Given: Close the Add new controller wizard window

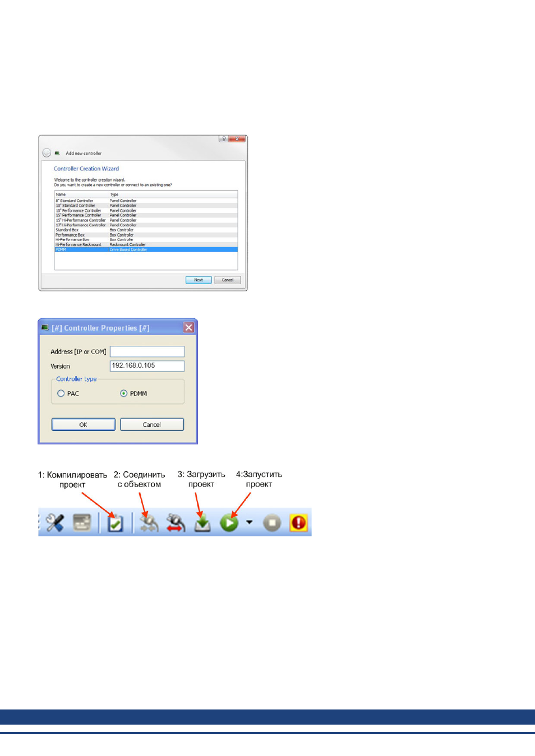Looking at the screenshot, I should (x=237, y=138).
